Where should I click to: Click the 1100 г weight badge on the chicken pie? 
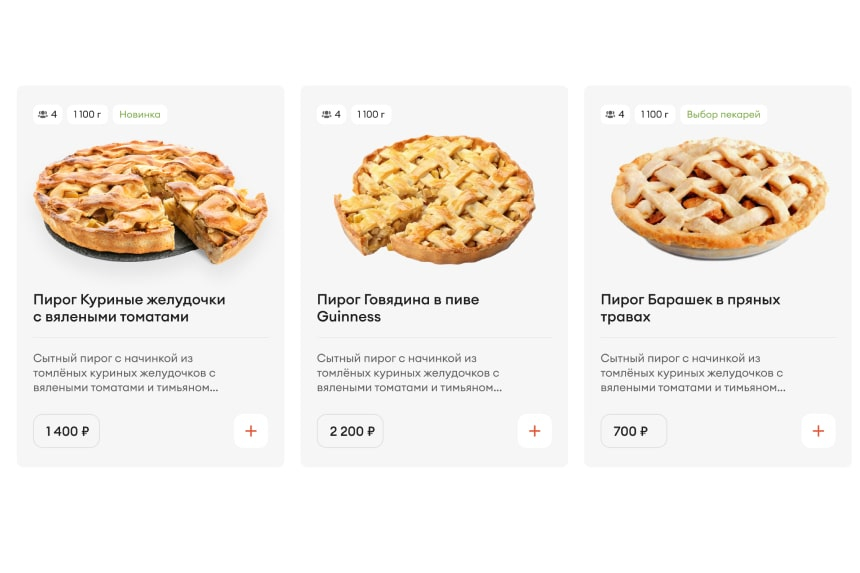(x=87, y=114)
